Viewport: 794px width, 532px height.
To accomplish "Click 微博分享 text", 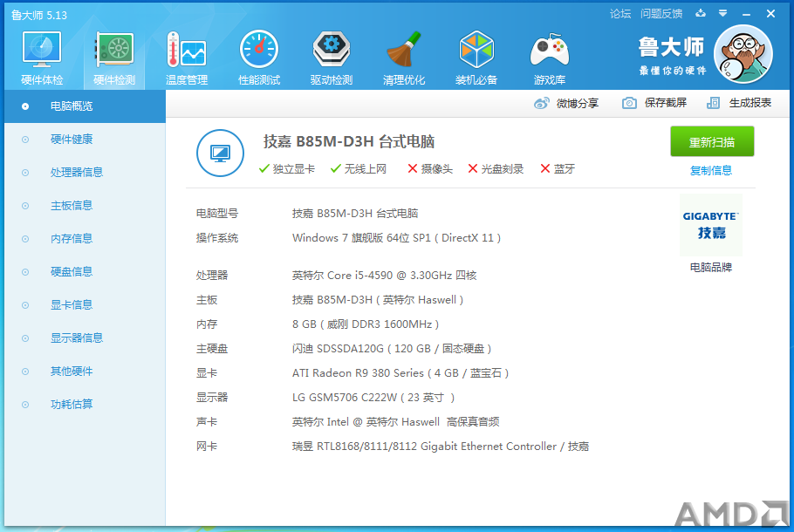I will [578, 103].
